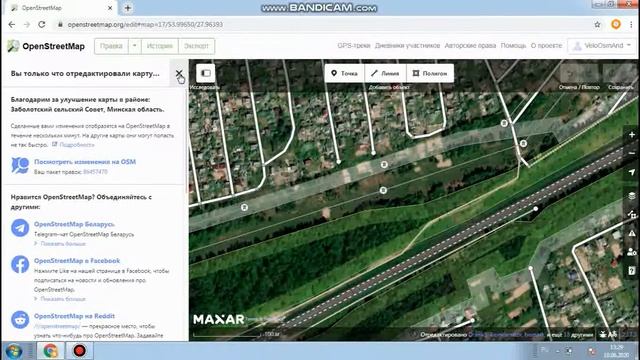Go forward in browser
This screenshot has height=360, width=640.
tap(27, 24)
